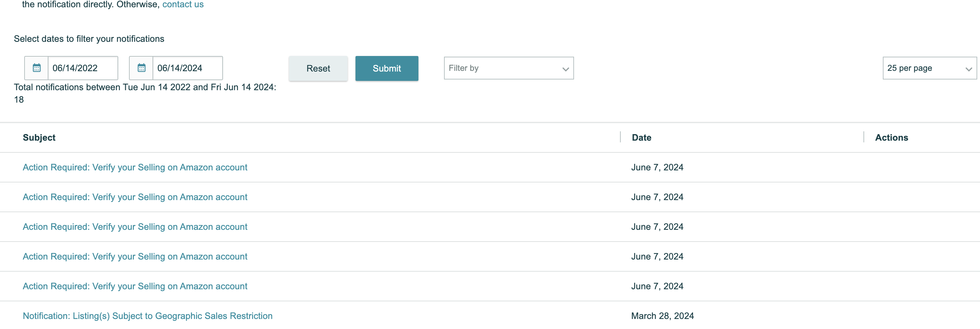Expand the Filter by dropdown
Viewport: 980px width, 329px height.
[509, 68]
